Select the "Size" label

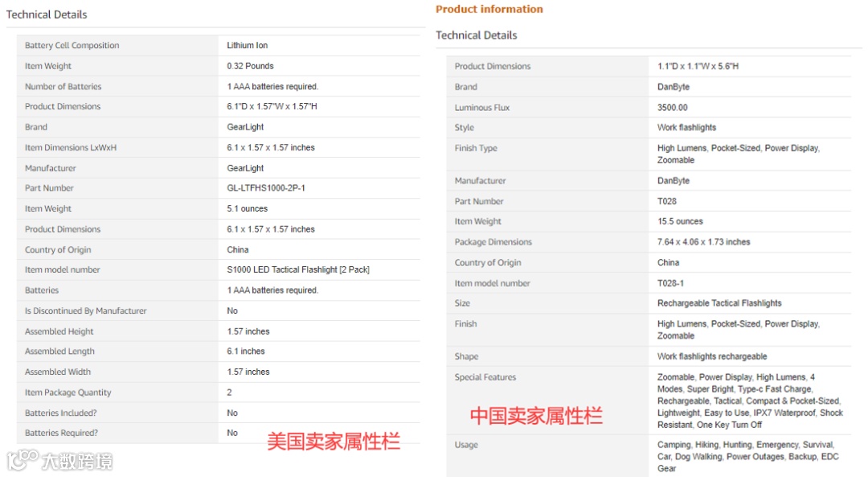(x=462, y=303)
